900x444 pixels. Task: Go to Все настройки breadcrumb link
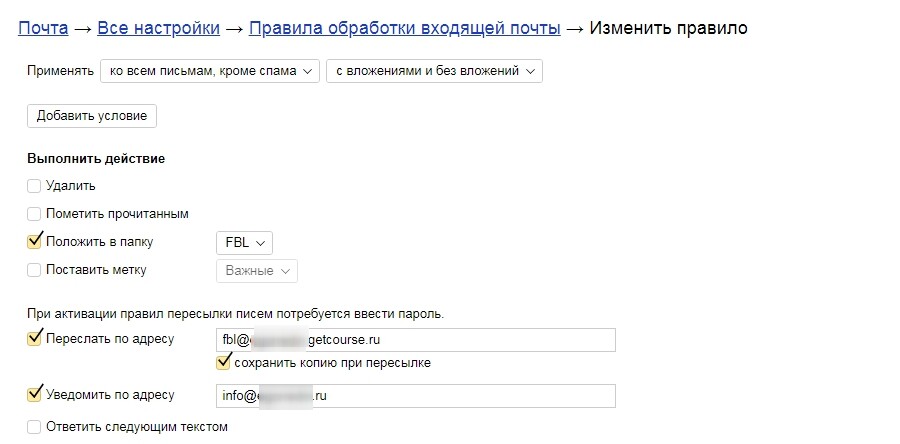(158, 28)
